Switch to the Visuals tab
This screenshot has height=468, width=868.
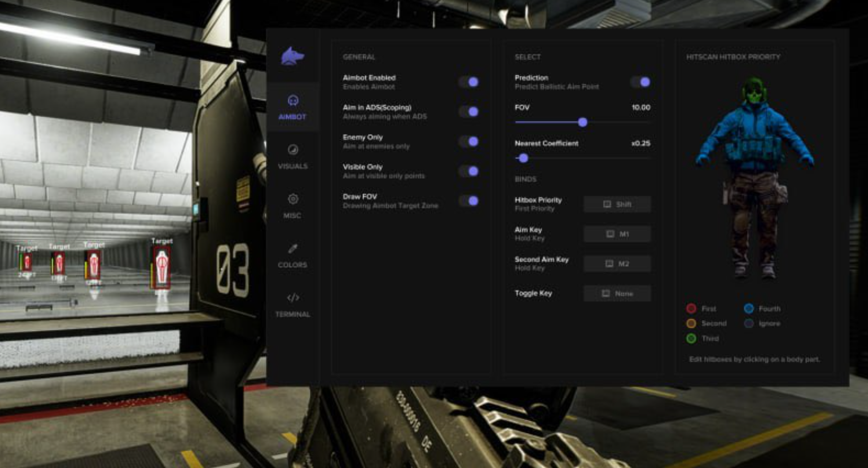(x=293, y=156)
